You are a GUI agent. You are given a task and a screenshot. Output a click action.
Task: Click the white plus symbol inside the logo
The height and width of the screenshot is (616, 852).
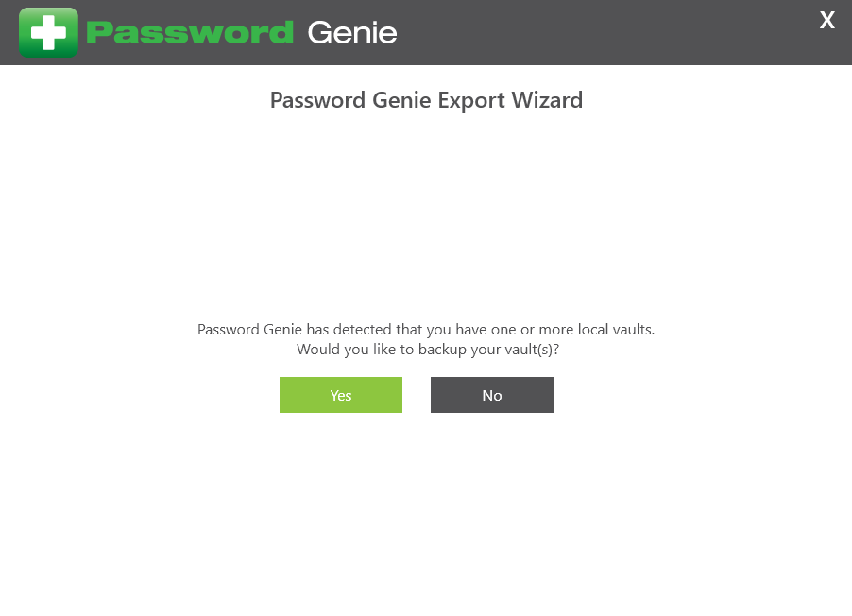48,33
